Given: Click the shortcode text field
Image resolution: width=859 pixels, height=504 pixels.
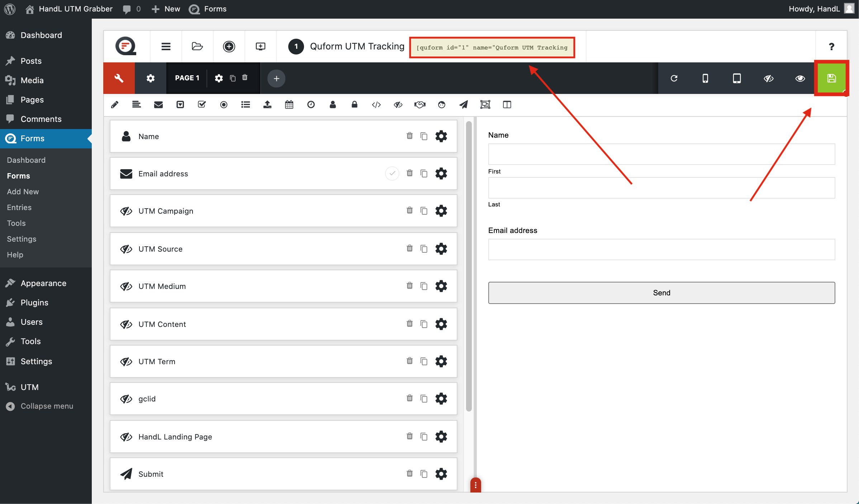Looking at the screenshot, I should [492, 47].
